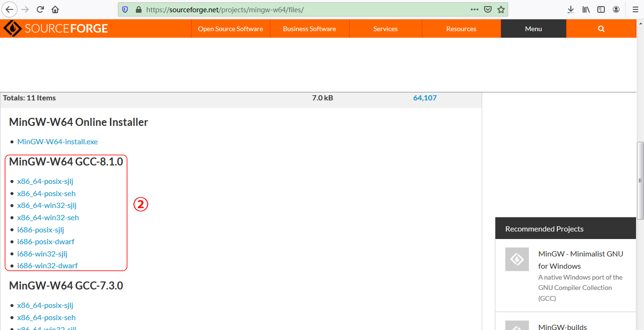Open GCC-8.1.0 x86_64-win32-sjlj link
The width and height of the screenshot is (644, 330).
[x=47, y=205]
